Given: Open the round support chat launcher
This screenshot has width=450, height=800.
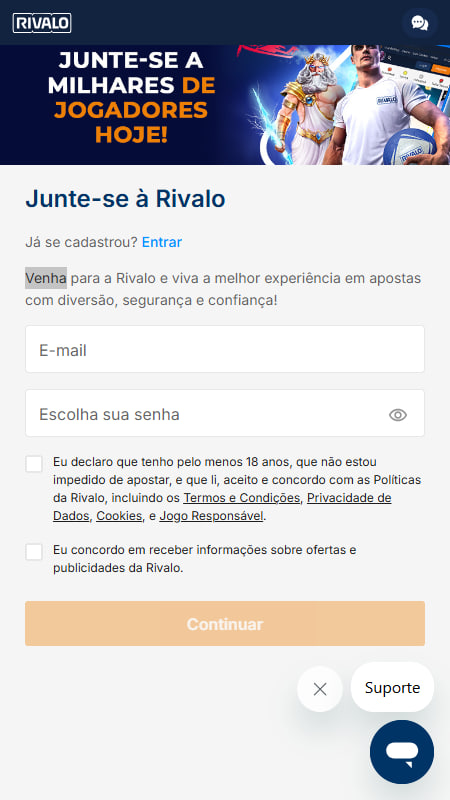Looking at the screenshot, I should (x=402, y=752).
